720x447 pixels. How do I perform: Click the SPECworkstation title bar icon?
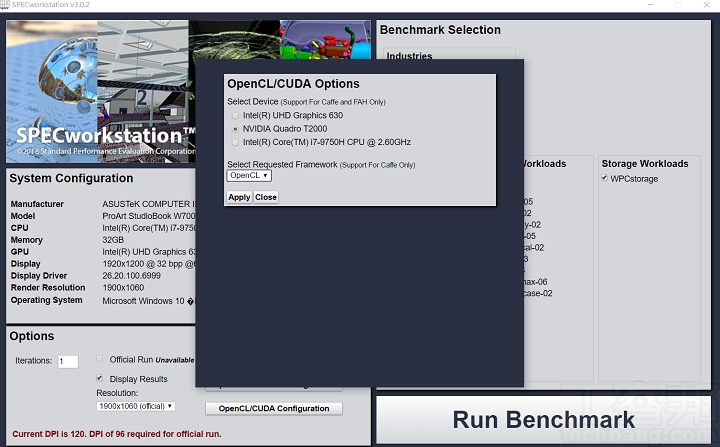(5, 5)
